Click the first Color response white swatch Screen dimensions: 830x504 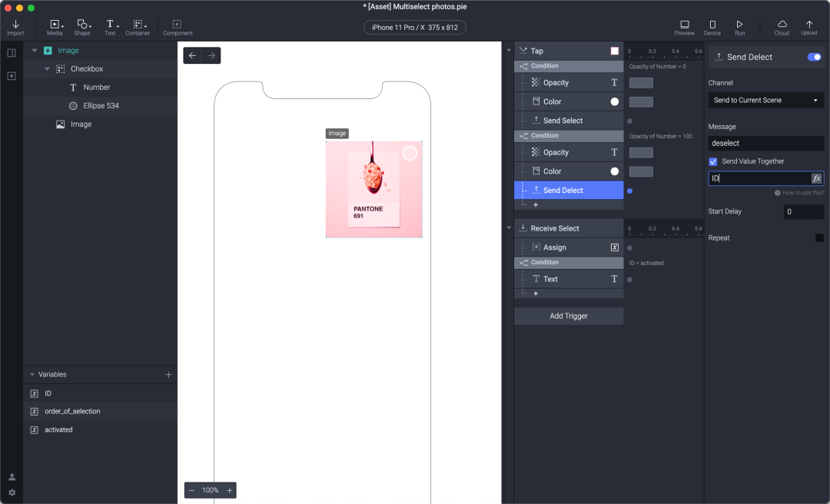[615, 101]
